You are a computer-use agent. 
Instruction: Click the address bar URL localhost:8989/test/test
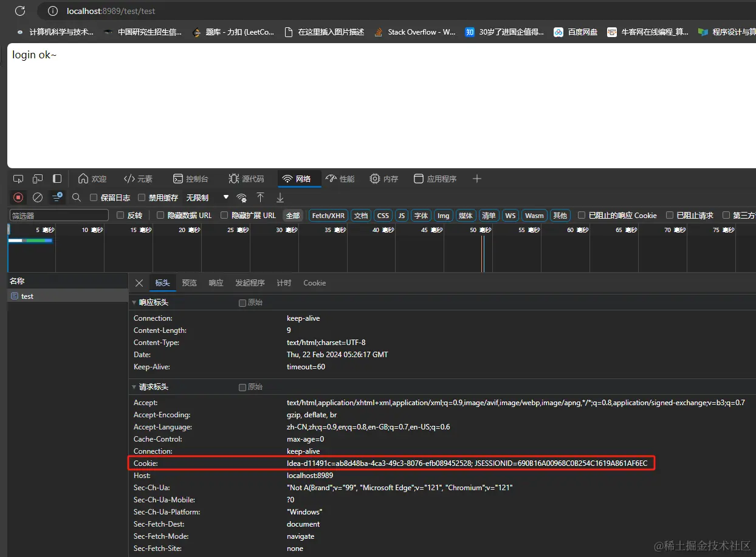coord(111,11)
